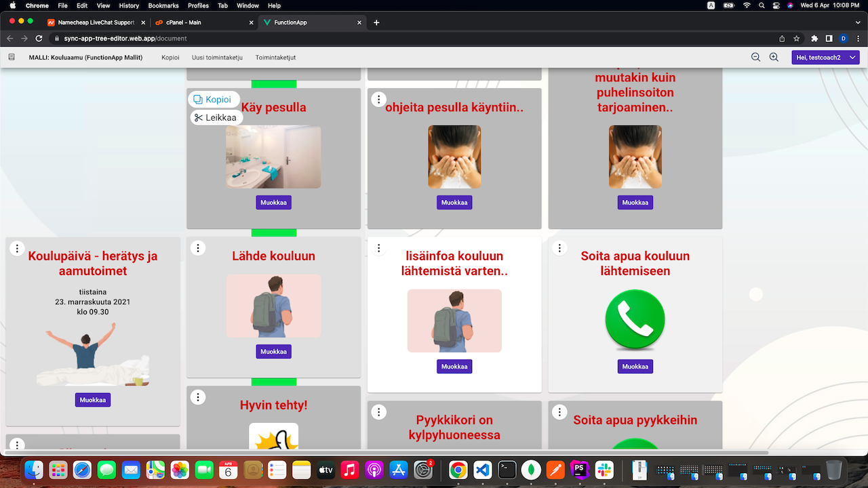Open three-dot menu on Pyykkikori card
Screen dimensions: 868x488
(378, 412)
